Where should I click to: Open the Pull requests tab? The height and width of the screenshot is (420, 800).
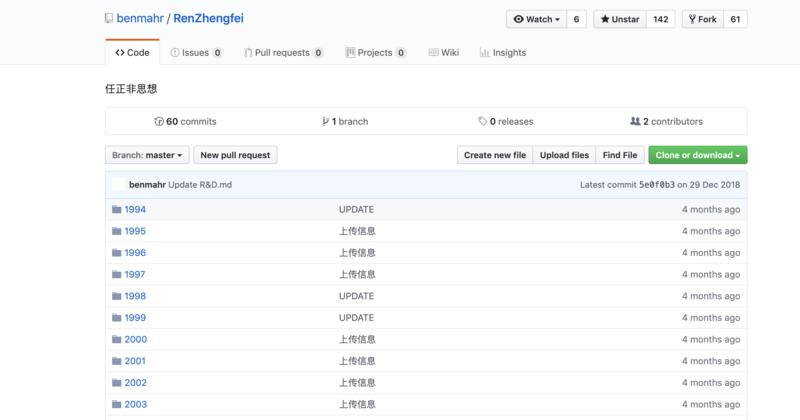click(284, 53)
